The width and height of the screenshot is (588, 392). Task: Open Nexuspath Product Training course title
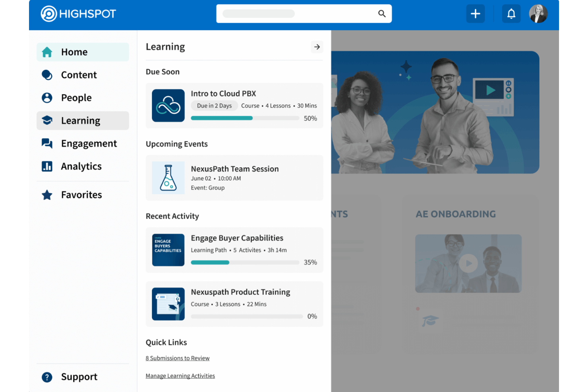click(x=240, y=292)
